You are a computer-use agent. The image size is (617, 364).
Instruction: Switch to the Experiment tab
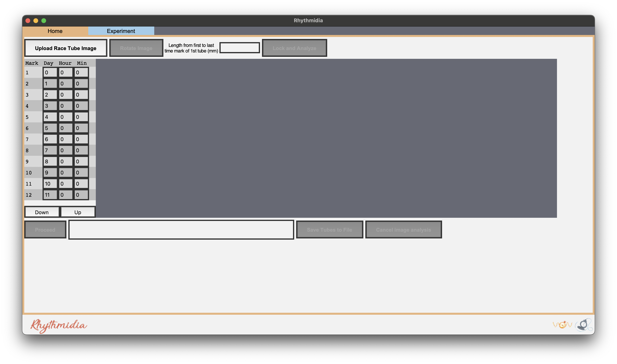coord(121,31)
